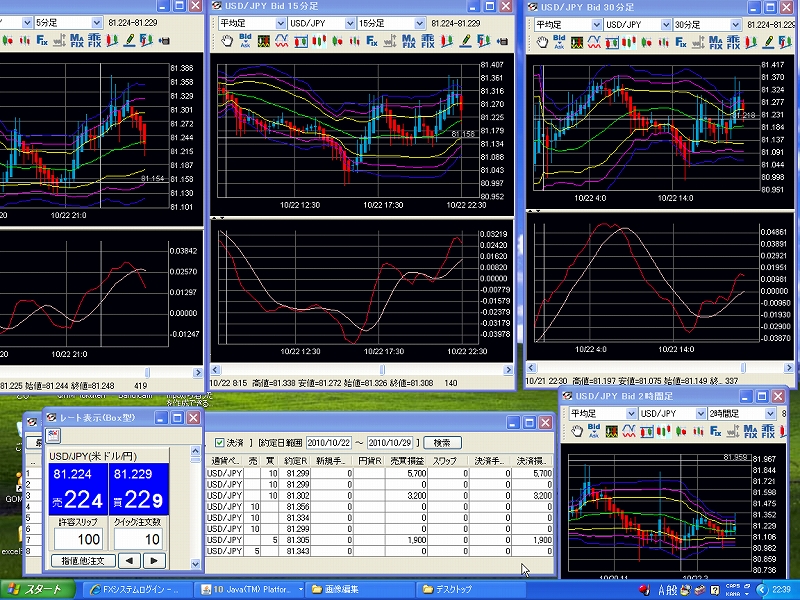Viewport: 800px width, 600px height.
Task: Click small icon in レート表示 window toolbar
Action: [53, 436]
